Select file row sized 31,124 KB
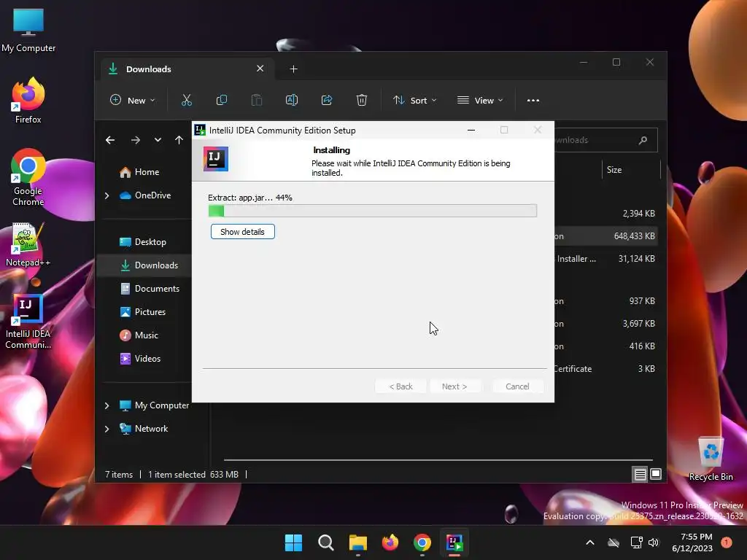 (x=606, y=259)
